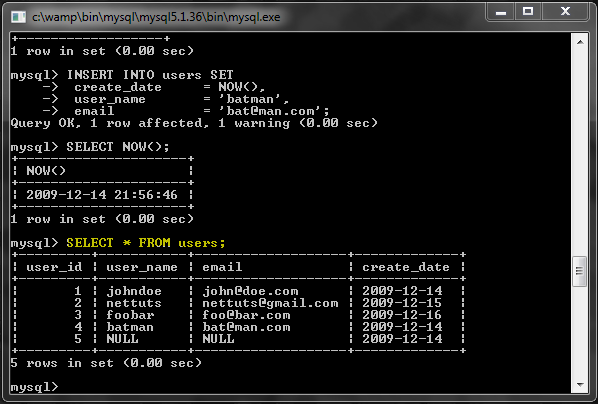
Task: Click the '2009-12-15' date cell
Action: click(x=402, y=303)
